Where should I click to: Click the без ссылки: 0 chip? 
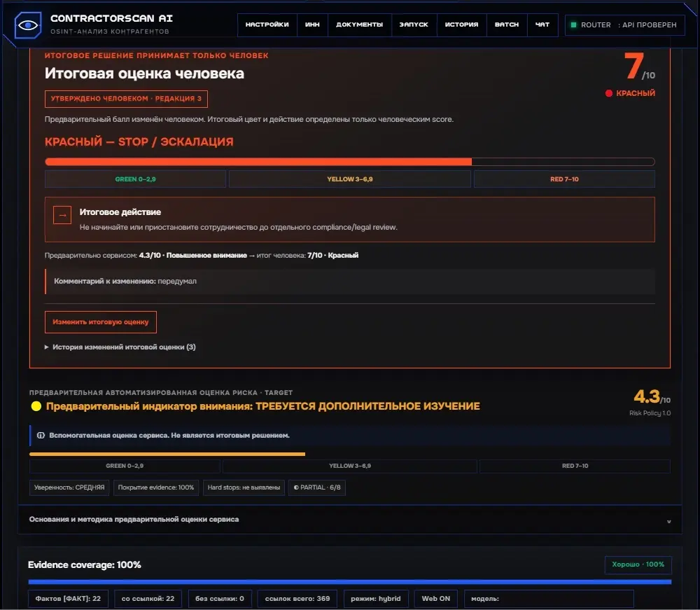220,598
